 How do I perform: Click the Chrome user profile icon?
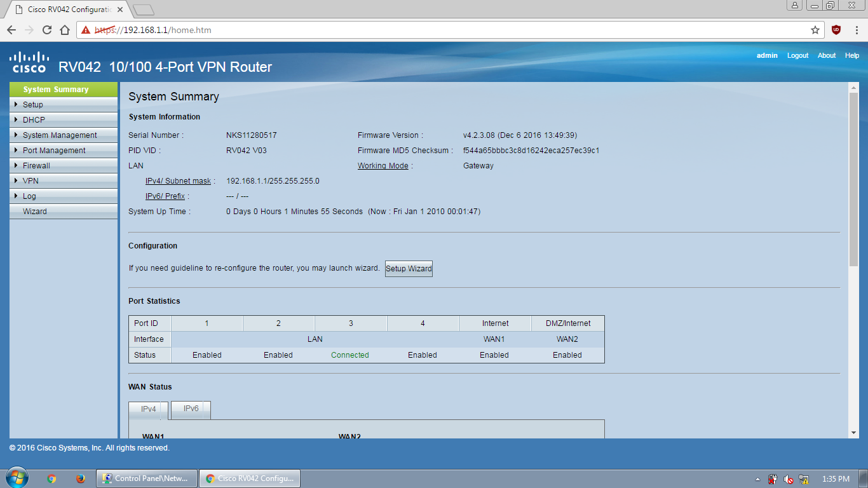pyautogui.click(x=795, y=5)
